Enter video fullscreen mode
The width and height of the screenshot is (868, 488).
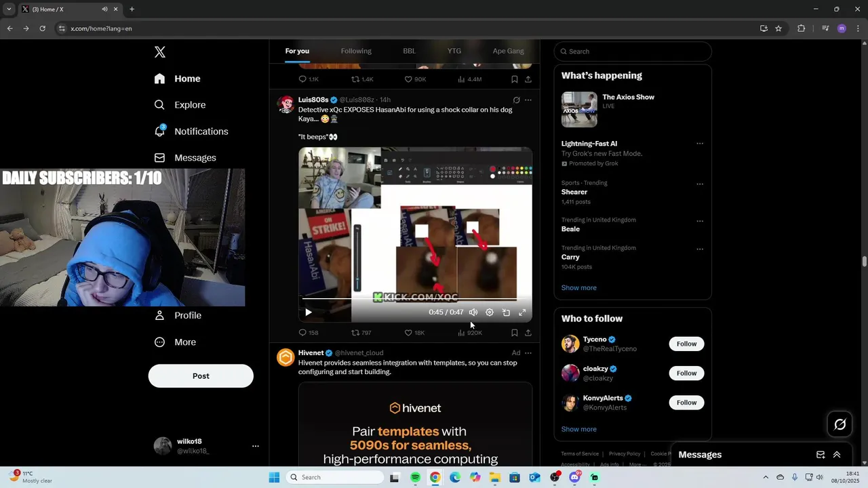(522, 312)
